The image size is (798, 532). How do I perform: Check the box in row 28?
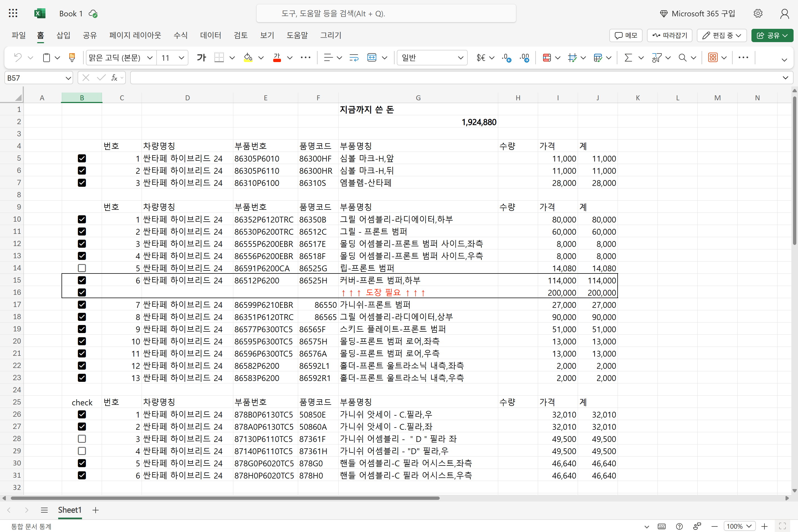point(82,439)
